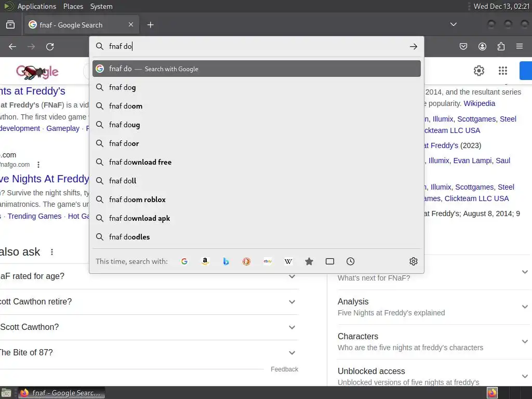
Task: Pick the 'fnaf doodles' suggestion
Action: [x=257, y=237]
